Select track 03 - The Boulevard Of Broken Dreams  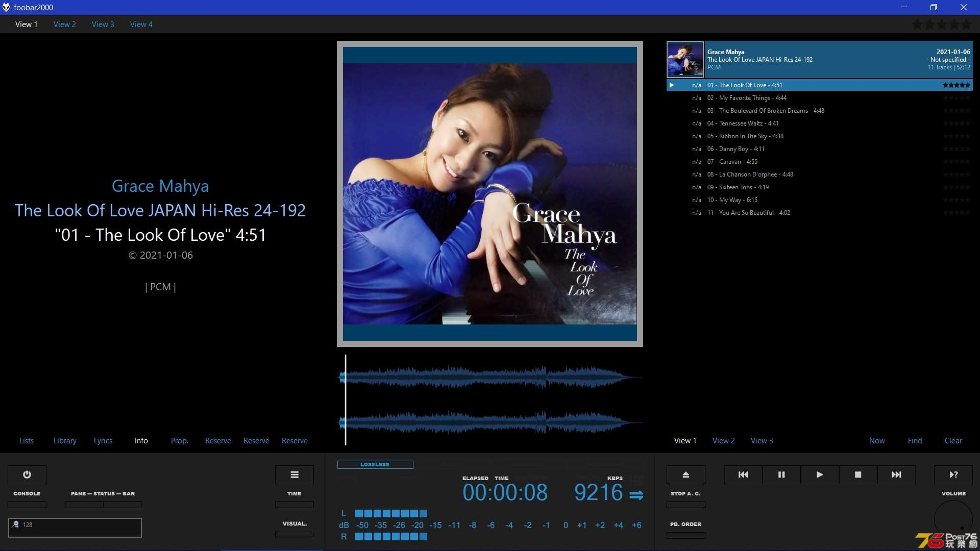(x=820, y=111)
